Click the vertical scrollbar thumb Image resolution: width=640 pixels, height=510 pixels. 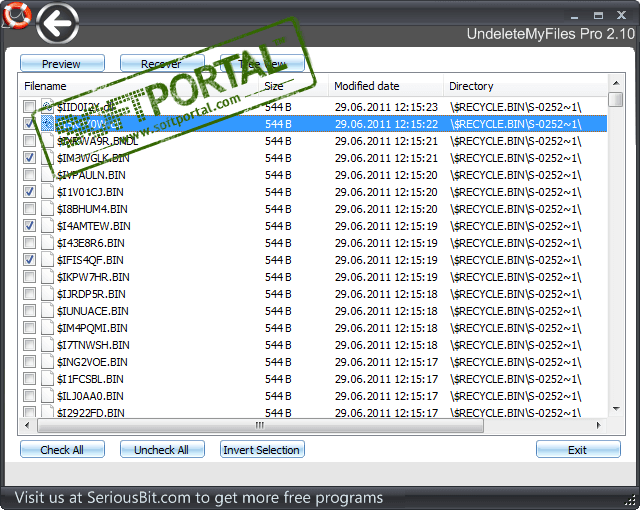tap(616, 99)
